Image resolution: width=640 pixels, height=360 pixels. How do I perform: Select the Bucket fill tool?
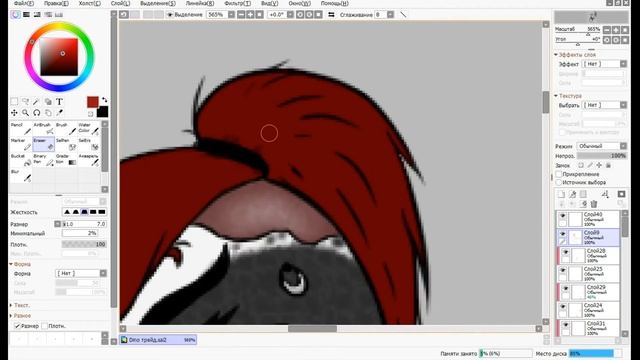pos(21,160)
